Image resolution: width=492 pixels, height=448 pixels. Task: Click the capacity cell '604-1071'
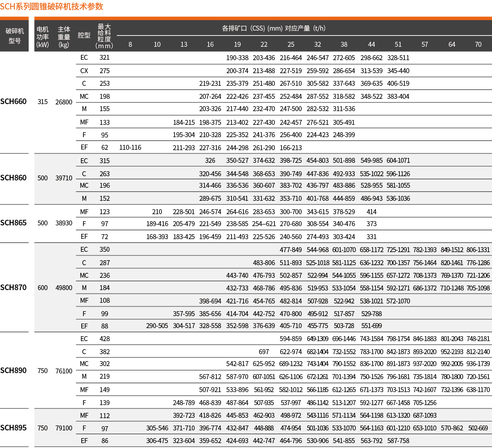coord(398,161)
